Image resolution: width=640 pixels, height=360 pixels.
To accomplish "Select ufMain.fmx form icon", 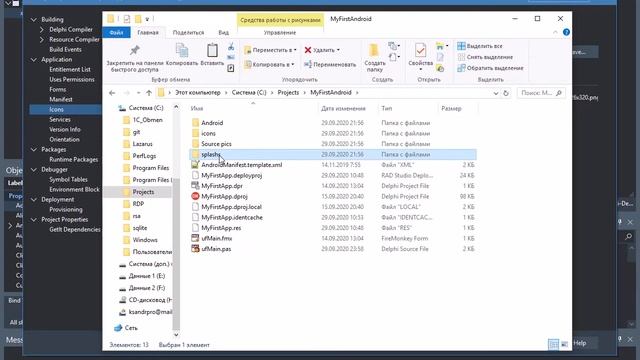I will (x=195, y=238).
